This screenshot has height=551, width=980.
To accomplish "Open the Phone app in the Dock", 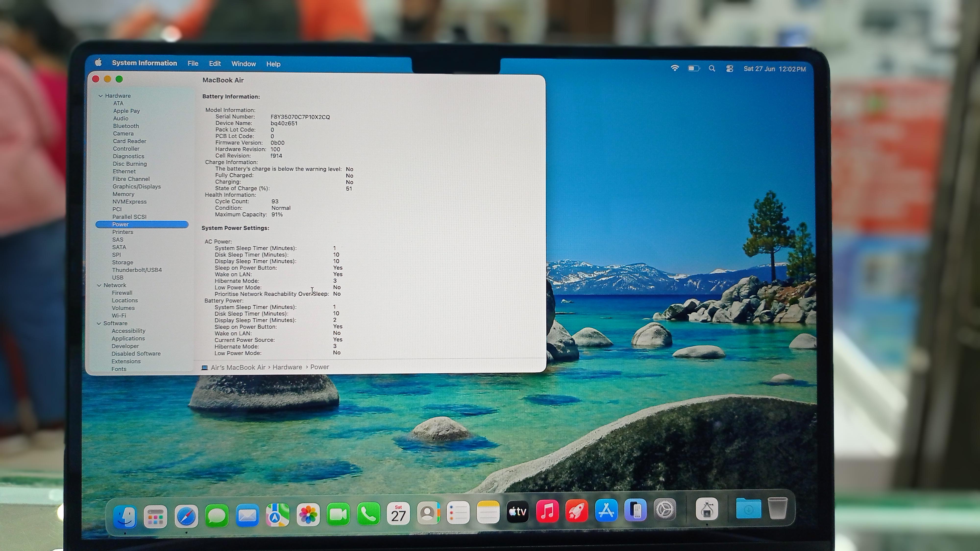I will [368, 514].
